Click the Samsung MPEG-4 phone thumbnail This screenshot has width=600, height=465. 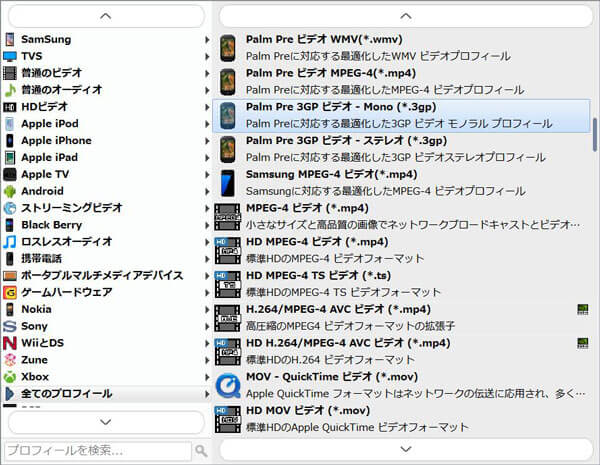[228, 183]
